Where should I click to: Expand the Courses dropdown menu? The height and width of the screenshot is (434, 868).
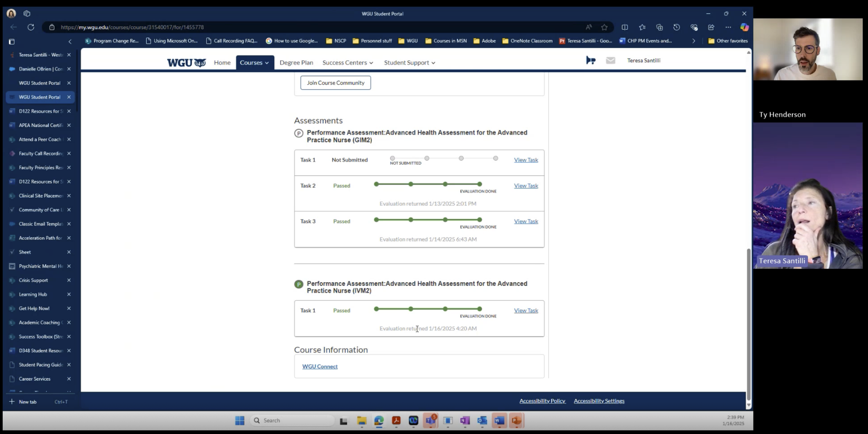(254, 63)
